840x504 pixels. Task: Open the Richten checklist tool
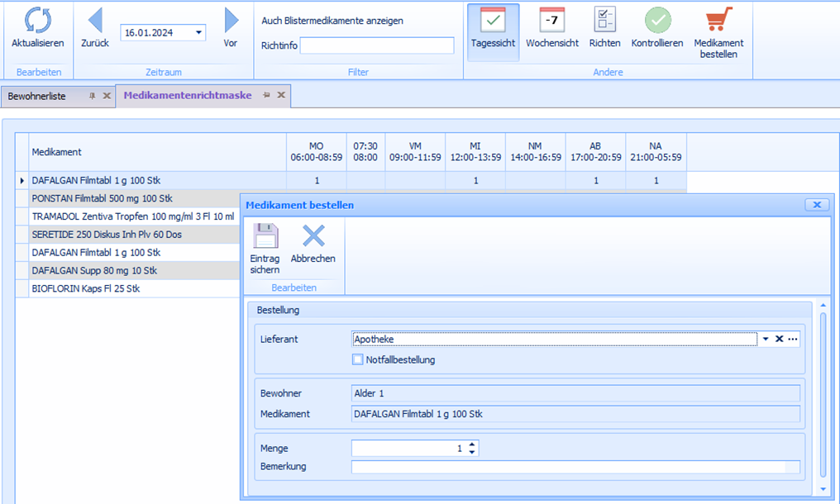pos(604,21)
